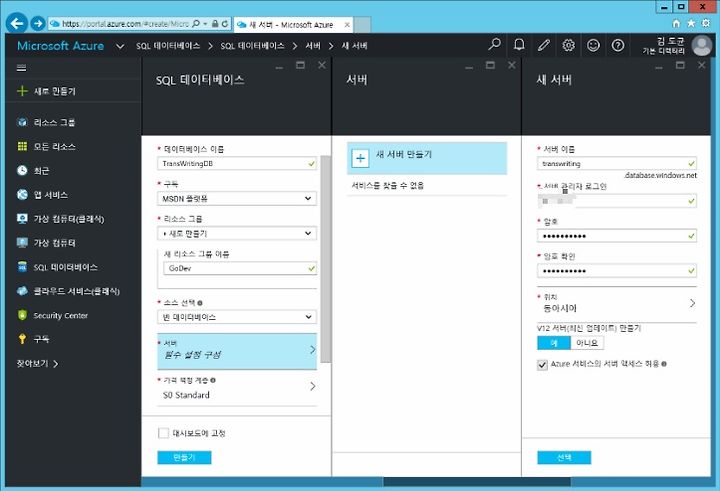Expand the 위치 동아시아 selector

tap(617, 304)
